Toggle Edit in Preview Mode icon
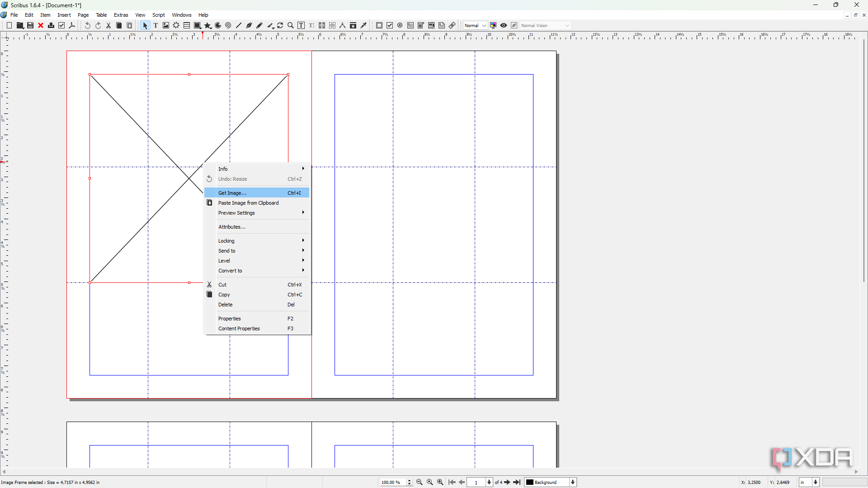Image resolution: width=868 pixels, height=488 pixels. click(x=514, y=26)
